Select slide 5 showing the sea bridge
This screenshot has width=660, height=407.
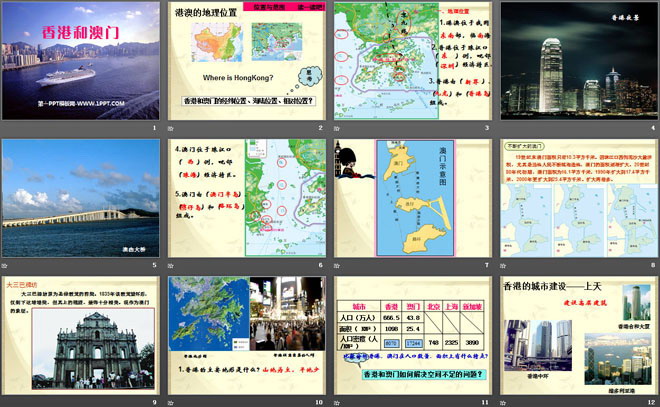click(81, 198)
